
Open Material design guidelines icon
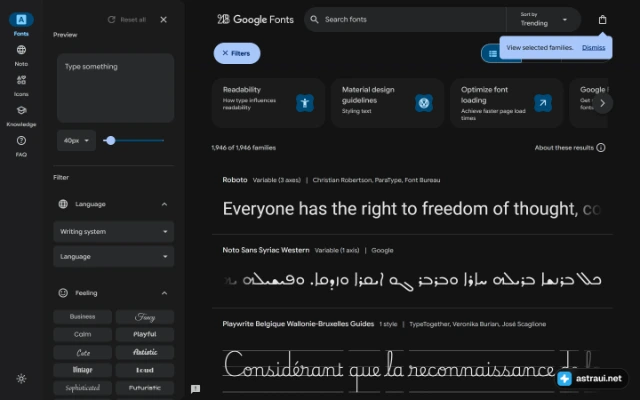click(424, 103)
